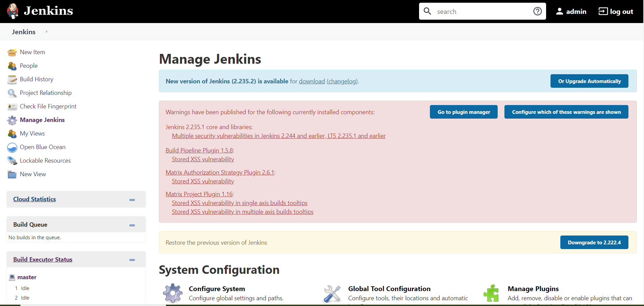Open Stored XSS in single axis builds link

click(x=240, y=203)
